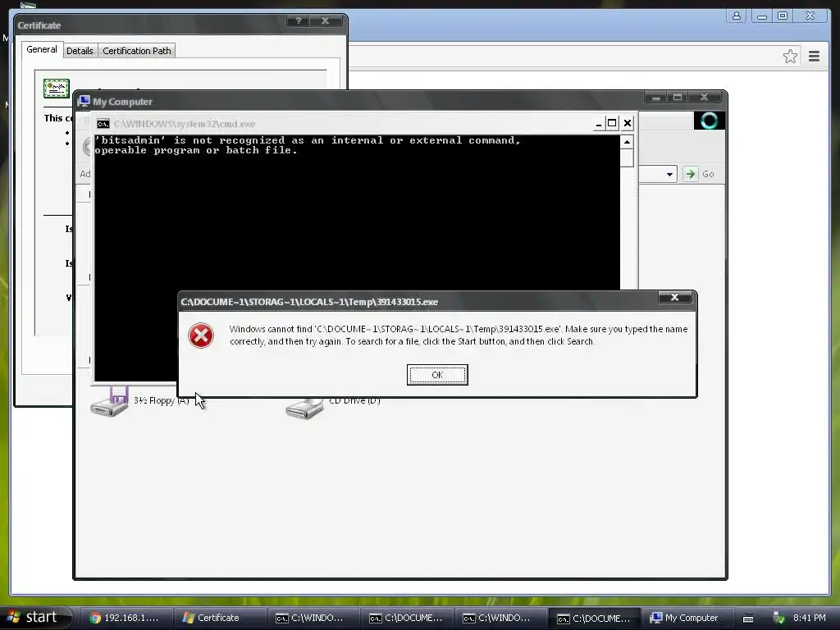Switch to active C:\DOCUME... taskbar item

point(594,619)
